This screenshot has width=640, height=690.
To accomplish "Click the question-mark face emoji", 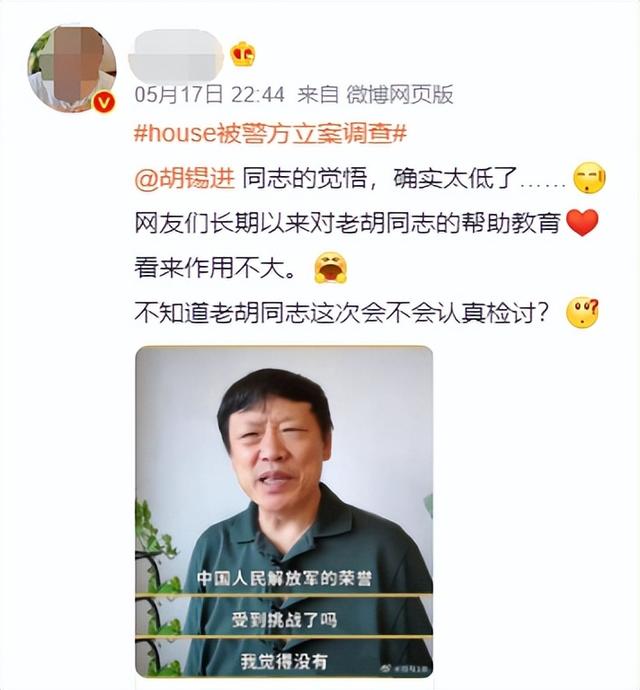I will pos(583,312).
